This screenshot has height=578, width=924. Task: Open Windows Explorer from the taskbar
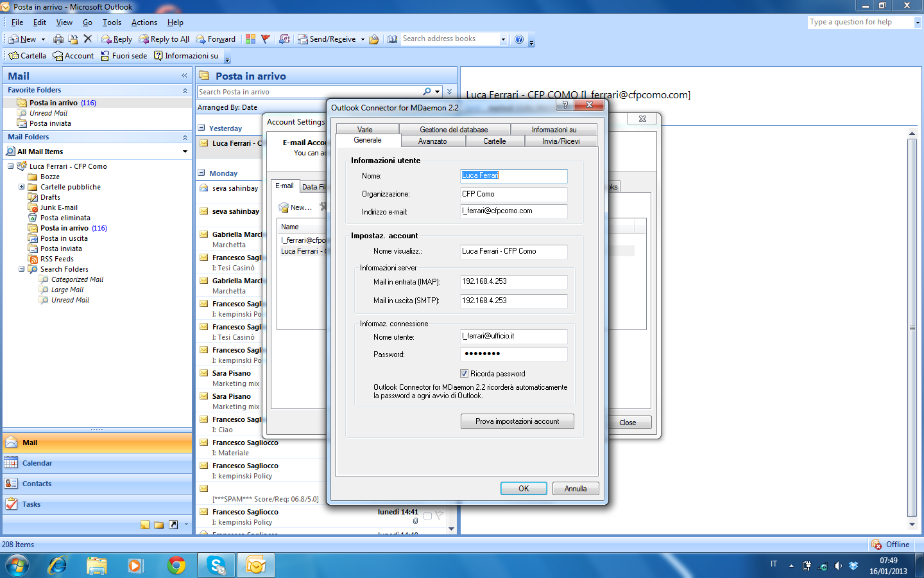(97, 565)
